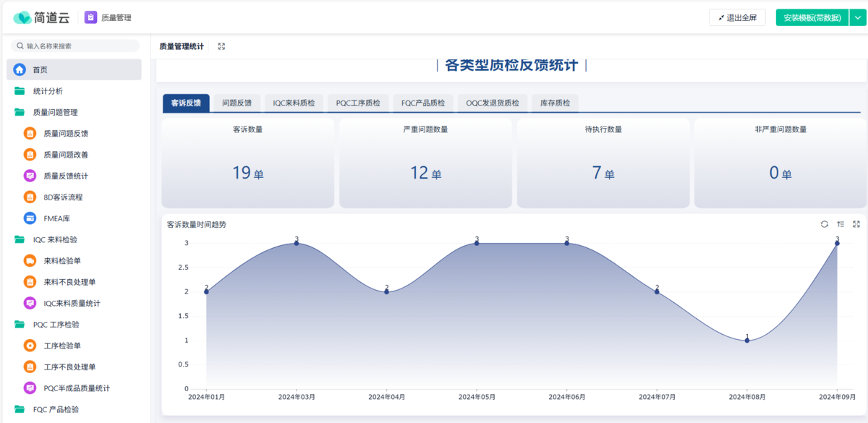
Task: Select the 客诉反馈 tab
Action: click(x=186, y=103)
